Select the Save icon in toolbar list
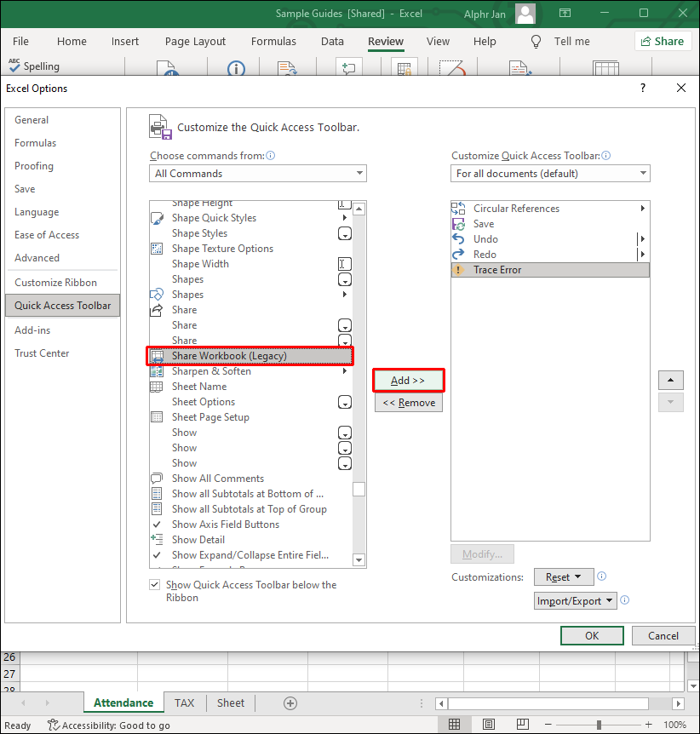 pyautogui.click(x=458, y=224)
